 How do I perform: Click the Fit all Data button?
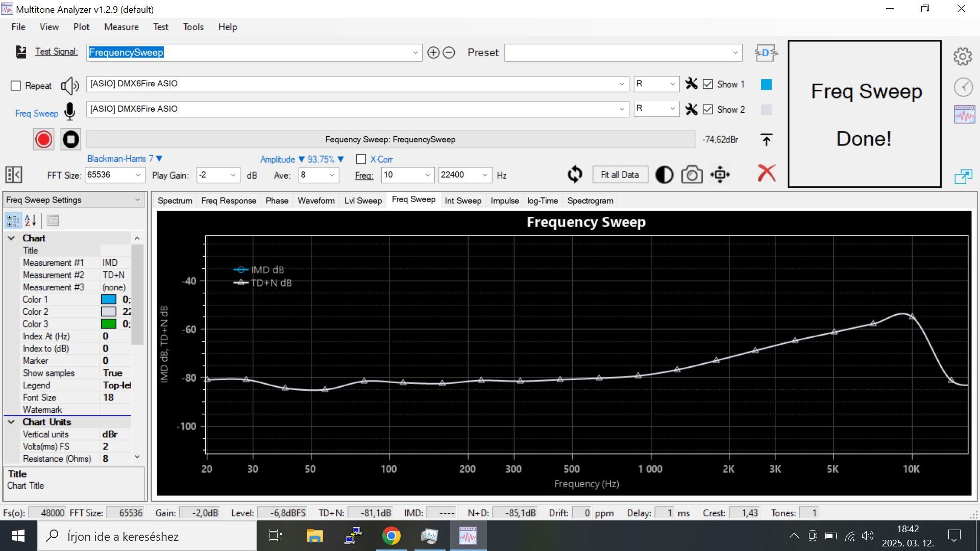pos(620,174)
